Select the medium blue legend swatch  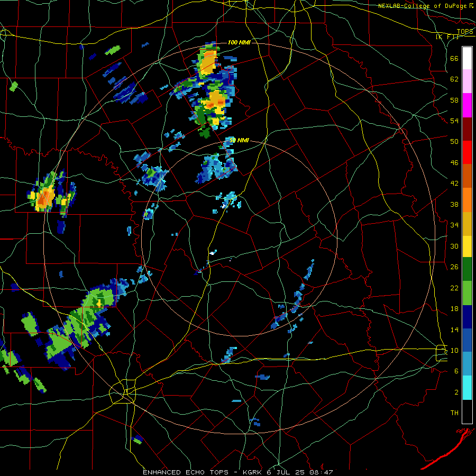coord(467,340)
